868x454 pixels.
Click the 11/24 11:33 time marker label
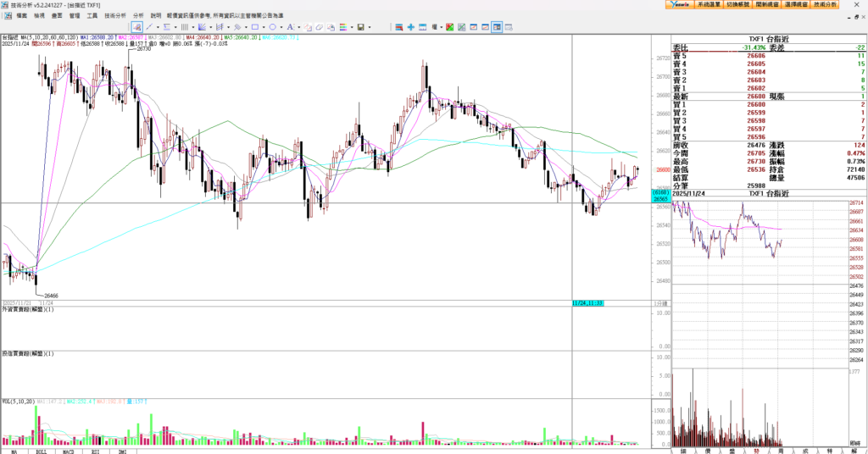coord(587,302)
